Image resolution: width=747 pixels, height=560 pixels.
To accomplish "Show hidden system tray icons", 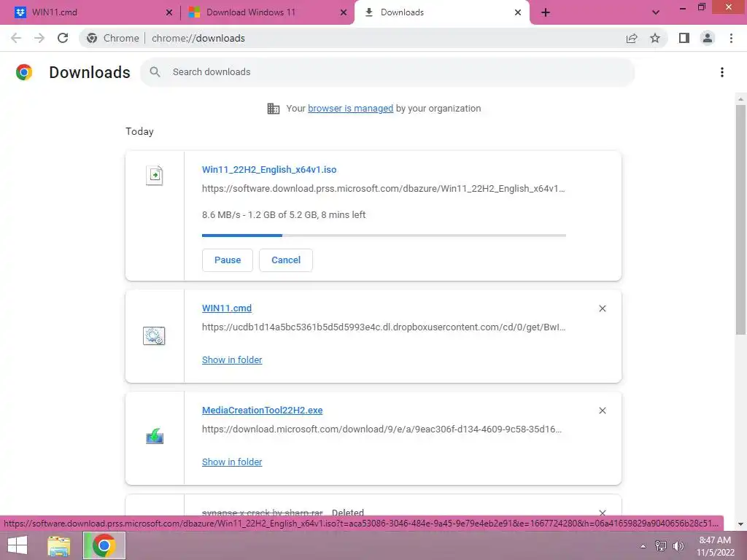I will coord(643,546).
